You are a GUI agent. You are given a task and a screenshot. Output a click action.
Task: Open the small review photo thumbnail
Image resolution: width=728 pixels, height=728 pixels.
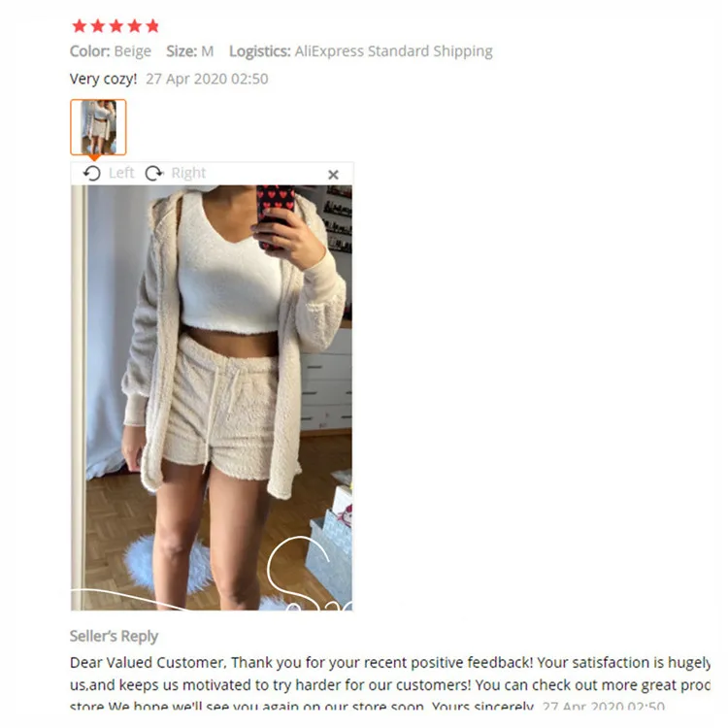pyautogui.click(x=98, y=127)
